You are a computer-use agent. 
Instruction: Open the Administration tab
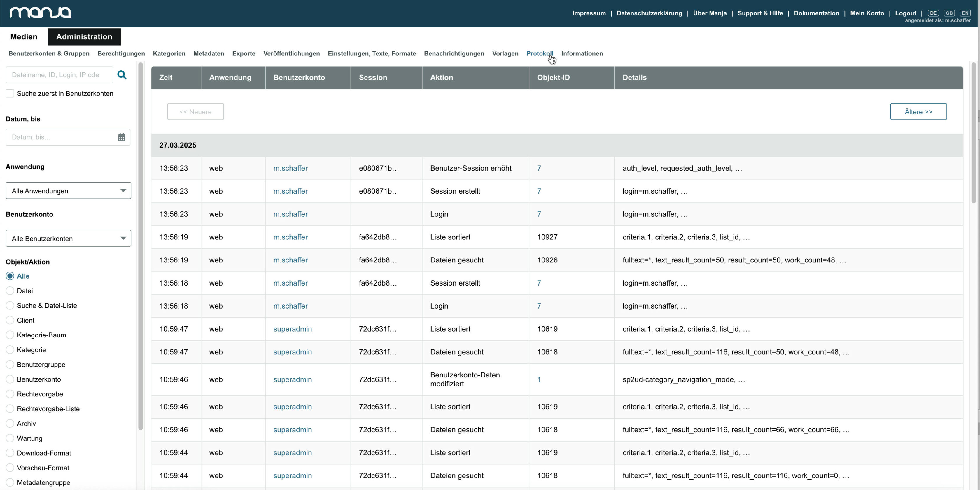(84, 36)
